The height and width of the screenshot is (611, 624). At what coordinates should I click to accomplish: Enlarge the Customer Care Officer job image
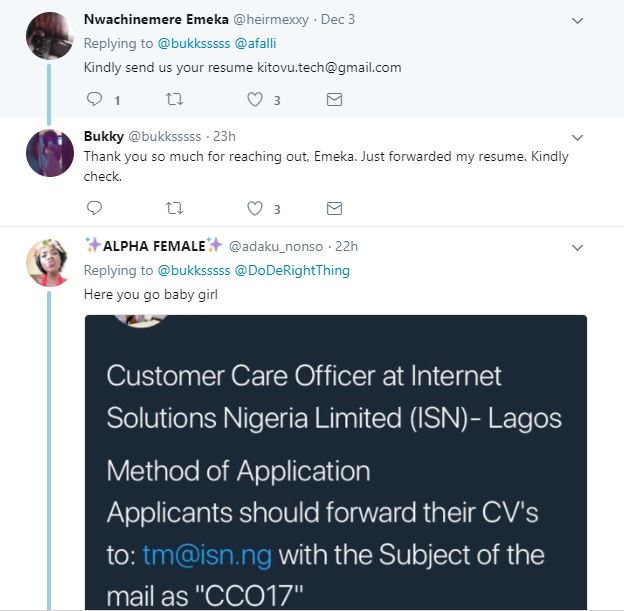335,460
